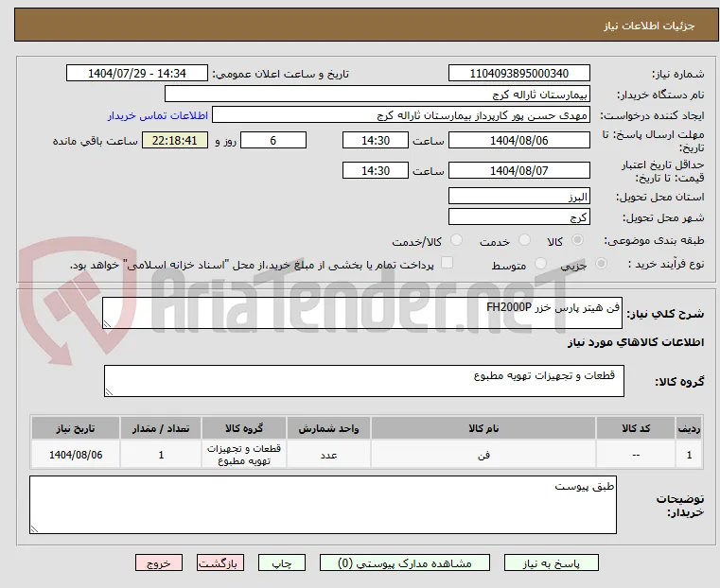Select the متوسط purchase type radio
This screenshot has height=588, width=720.
tap(541, 263)
